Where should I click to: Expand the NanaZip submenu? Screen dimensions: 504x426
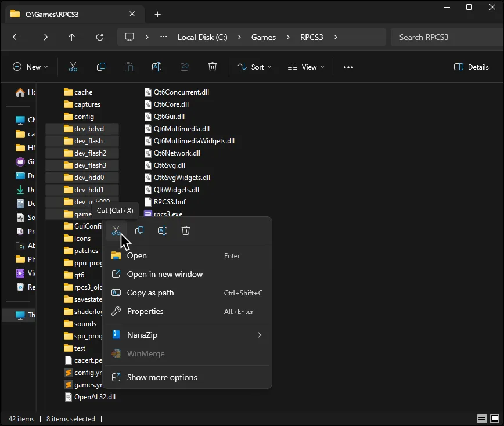click(x=187, y=335)
